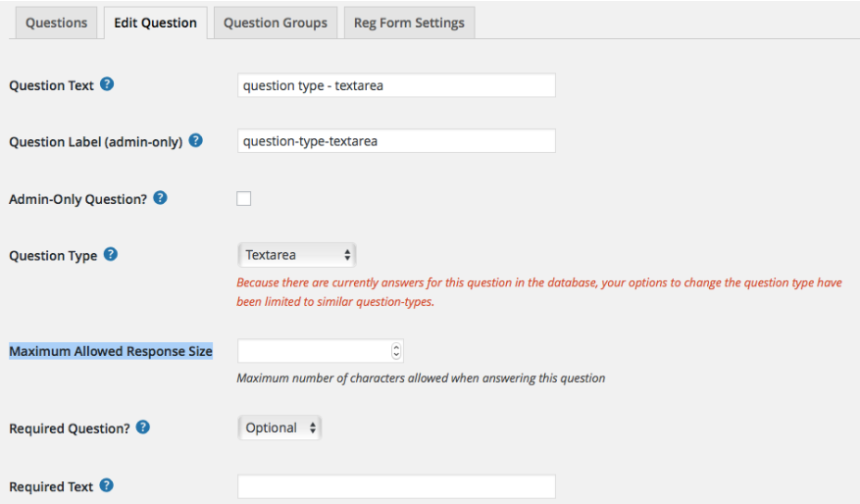The width and height of the screenshot is (860, 504).
Task: Click the Maximum Allowed Response Size number field
Action: point(314,350)
